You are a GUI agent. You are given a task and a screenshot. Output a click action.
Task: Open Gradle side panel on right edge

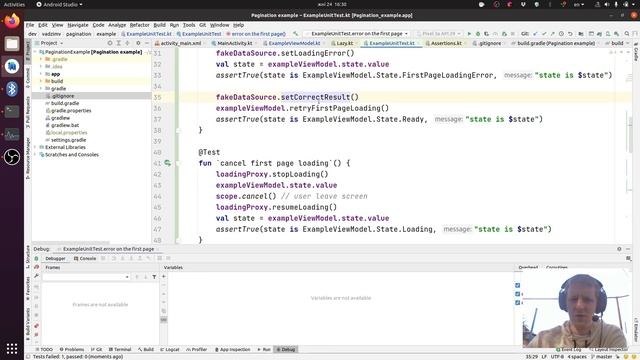[636, 52]
